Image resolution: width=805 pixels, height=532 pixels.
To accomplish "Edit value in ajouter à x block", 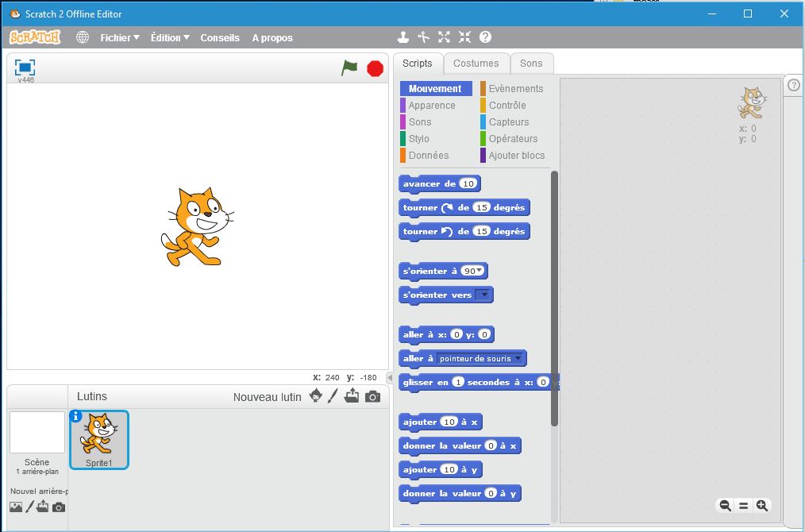I will tap(449, 422).
